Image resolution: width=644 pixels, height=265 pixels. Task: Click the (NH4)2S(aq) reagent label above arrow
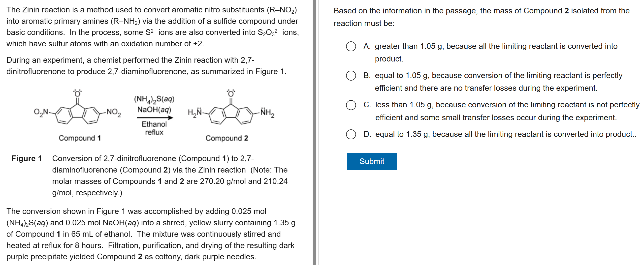pyautogui.click(x=154, y=99)
